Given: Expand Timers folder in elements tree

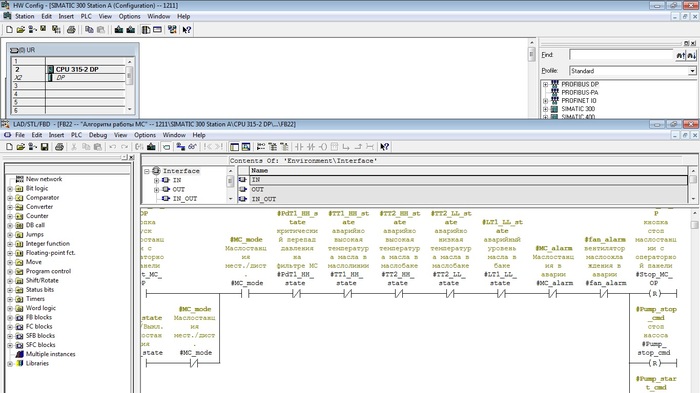Looking at the screenshot, I should [10, 299].
